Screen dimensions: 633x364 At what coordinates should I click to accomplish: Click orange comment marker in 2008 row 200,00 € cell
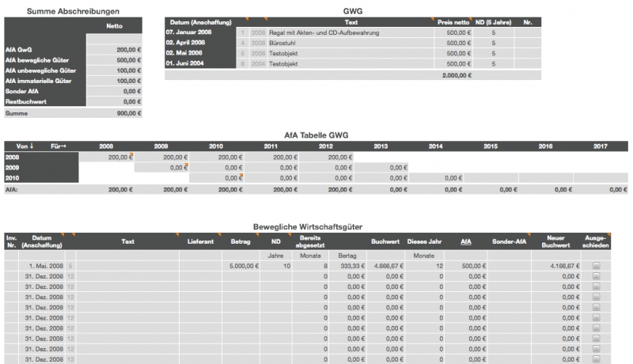pos(131,154)
